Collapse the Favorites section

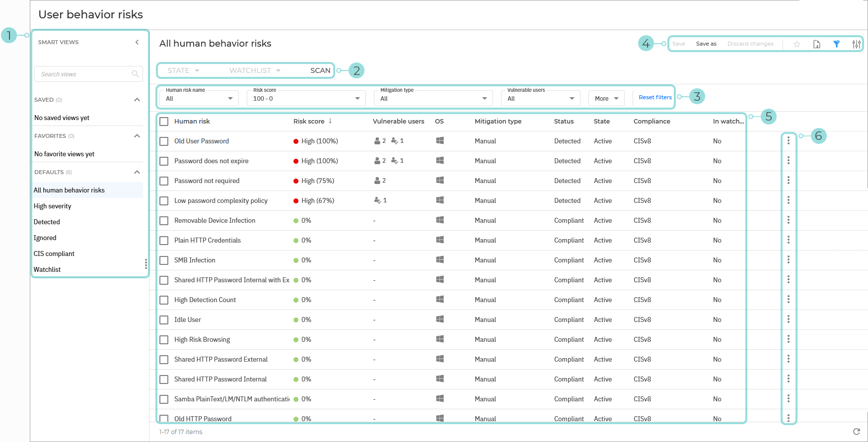(137, 136)
